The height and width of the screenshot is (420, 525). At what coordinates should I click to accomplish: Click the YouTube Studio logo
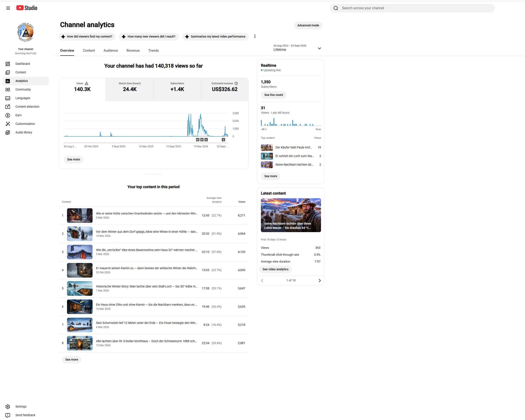tap(27, 8)
